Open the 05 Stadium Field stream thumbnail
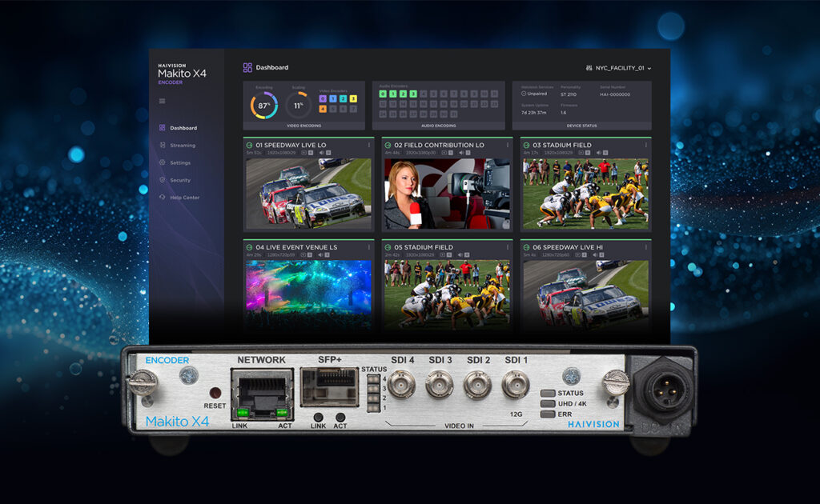The width and height of the screenshot is (820, 504). point(448,296)
